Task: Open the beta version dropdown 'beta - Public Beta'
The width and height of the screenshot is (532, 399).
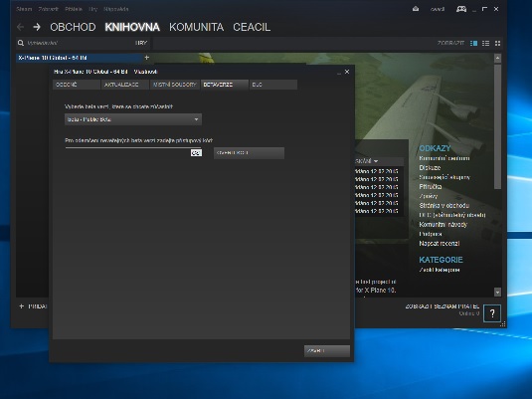Action: tap(133, 119)
